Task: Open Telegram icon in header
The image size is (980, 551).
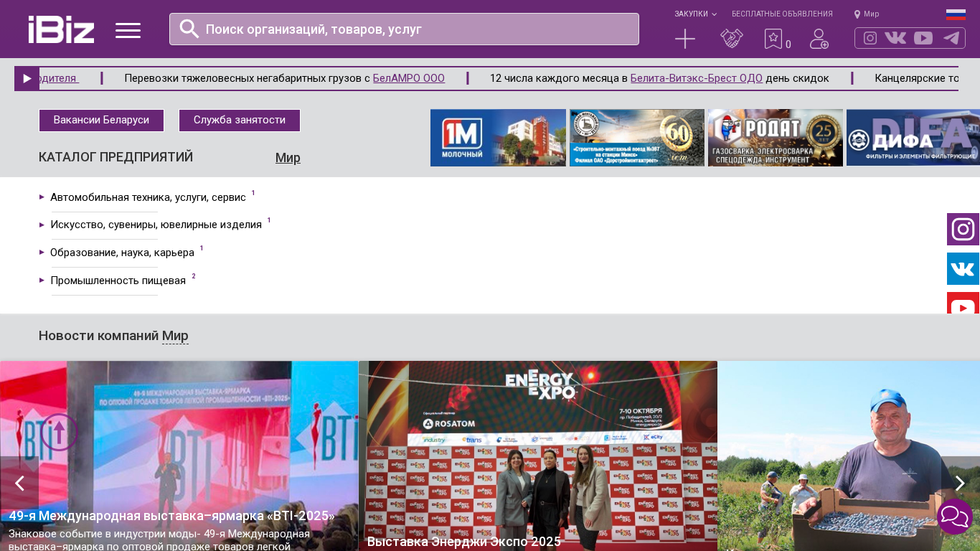Action: pyautogui.click(x=951, y=38)
